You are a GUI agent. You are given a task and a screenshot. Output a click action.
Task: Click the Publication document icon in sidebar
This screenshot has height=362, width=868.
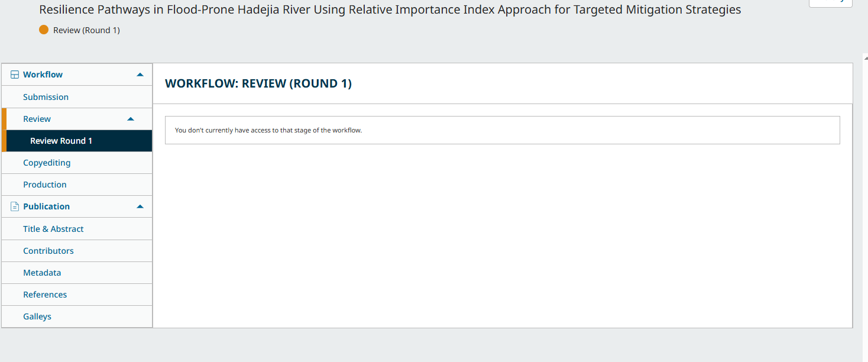[15, 206]
